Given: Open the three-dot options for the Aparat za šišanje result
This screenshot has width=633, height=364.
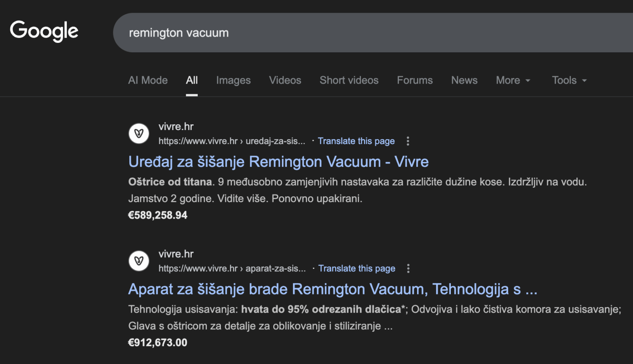Looking at the screenshot, I should pos(408,268).
